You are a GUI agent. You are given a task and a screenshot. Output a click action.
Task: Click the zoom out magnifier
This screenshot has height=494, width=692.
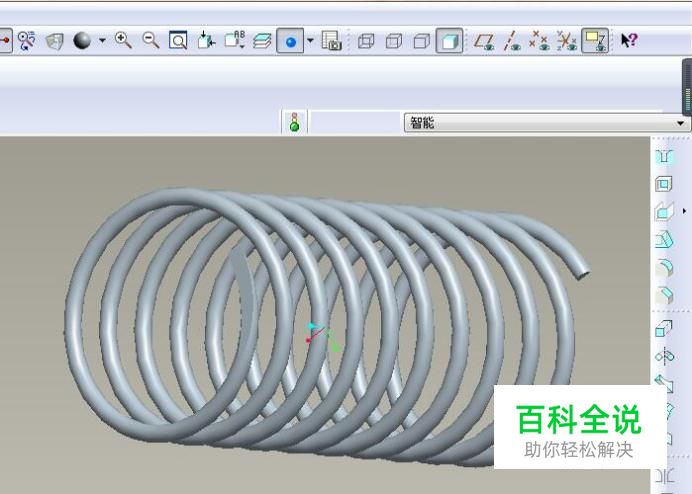[x=151, y=40]
